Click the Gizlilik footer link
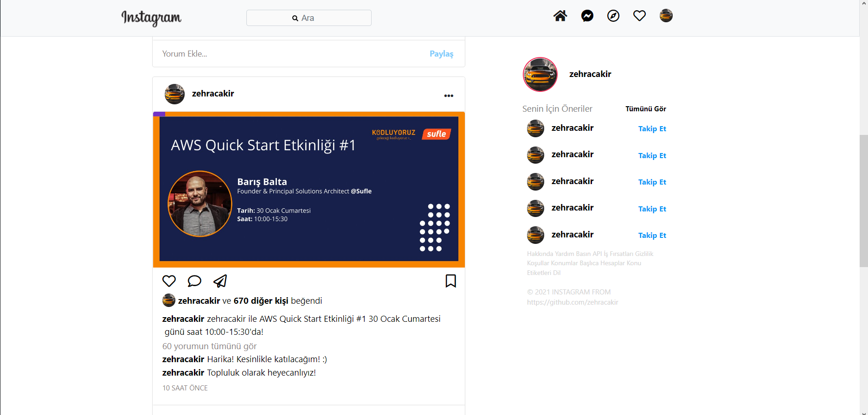 click(x=644, y=254)
